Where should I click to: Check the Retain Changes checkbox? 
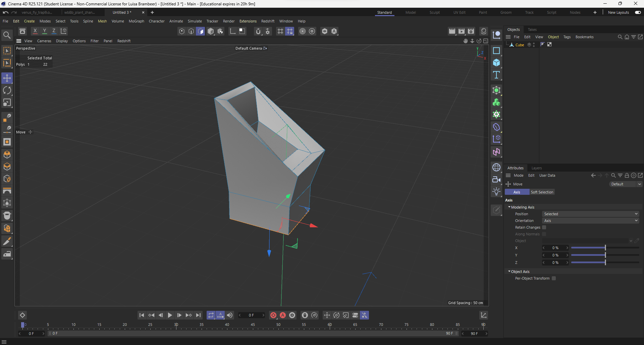coord(544,227)
